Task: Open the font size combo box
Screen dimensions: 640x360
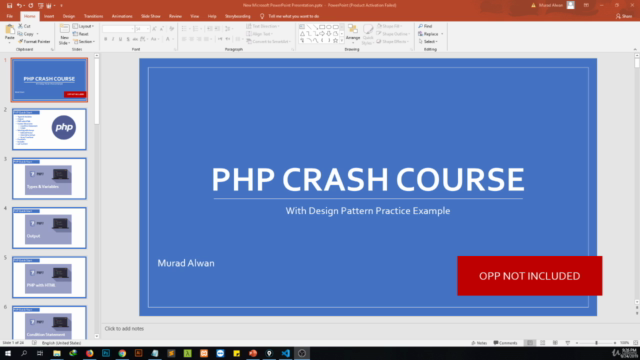Action: tap(142, 29)
